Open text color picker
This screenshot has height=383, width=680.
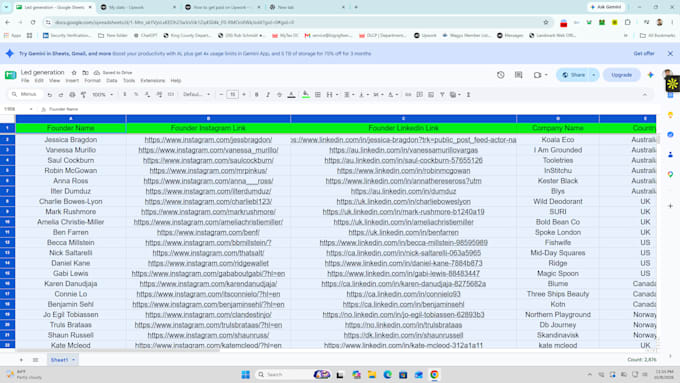coord(291,95)
